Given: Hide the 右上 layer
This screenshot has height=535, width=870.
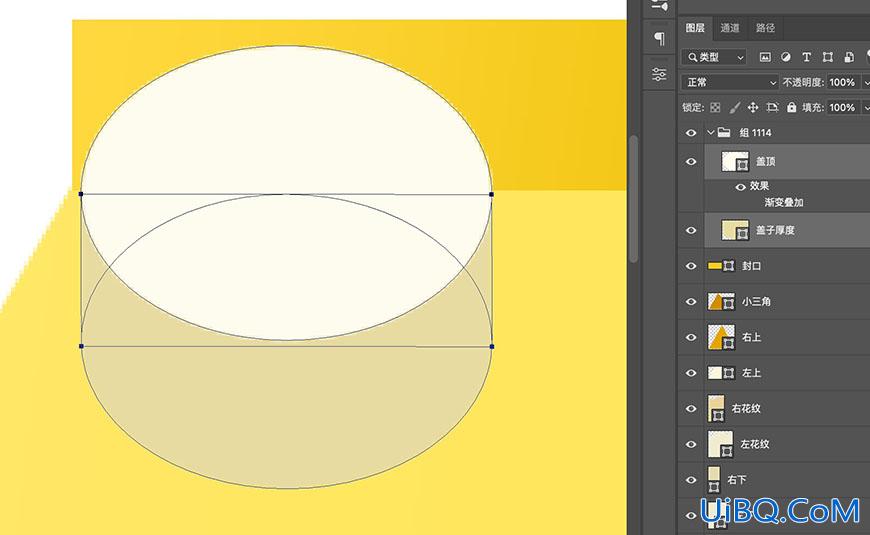Looking at the screenshot, I should 691,337.
